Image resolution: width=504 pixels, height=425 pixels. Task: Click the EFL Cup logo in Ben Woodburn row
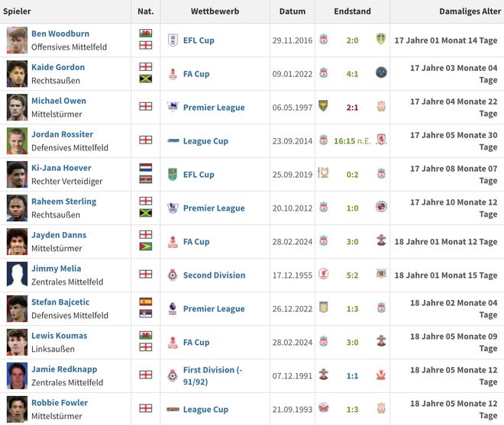coord(173,40)
